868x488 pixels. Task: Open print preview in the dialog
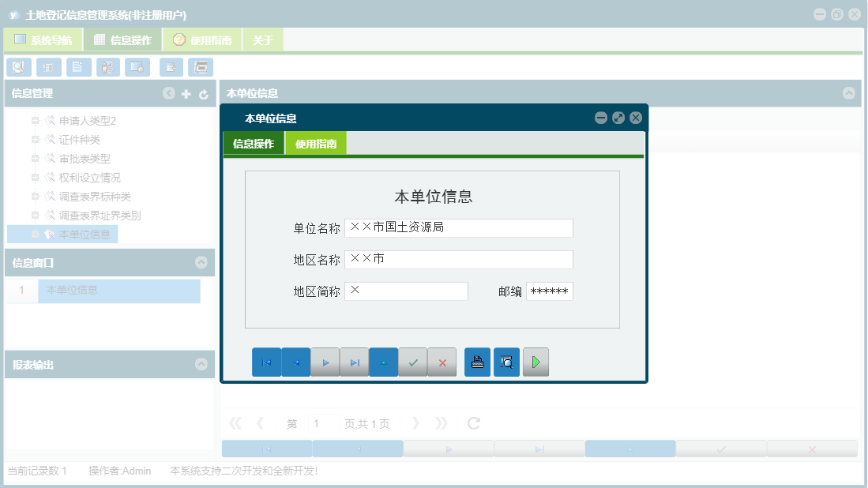506,362
